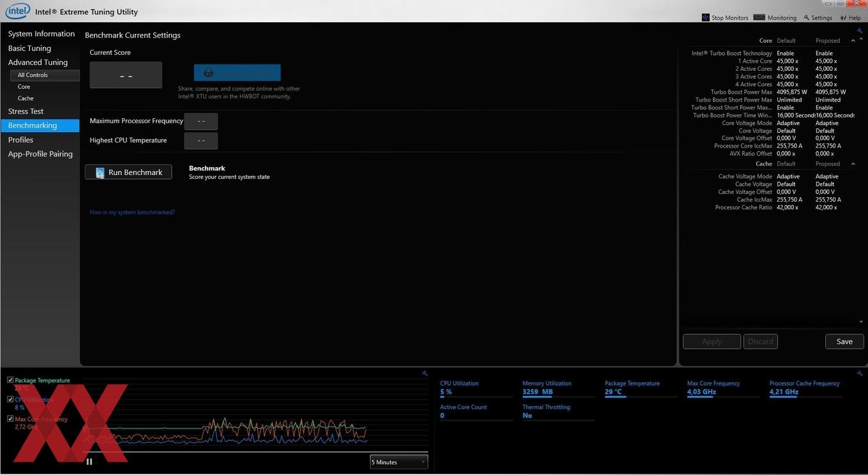This screenshot has height=475, width=868.
Task: Open Basic Tuning page
Action: [x=29, y=49]
